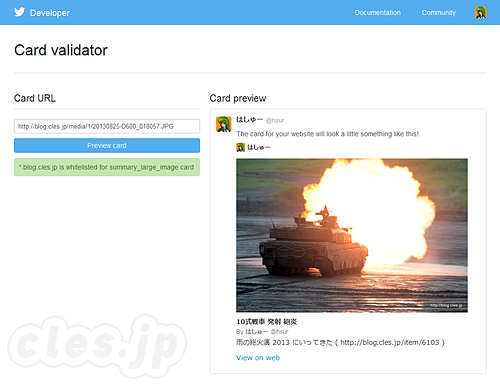Click the Twitter bird logo
This screenshot has width=500, height=392.
(19, 12)
